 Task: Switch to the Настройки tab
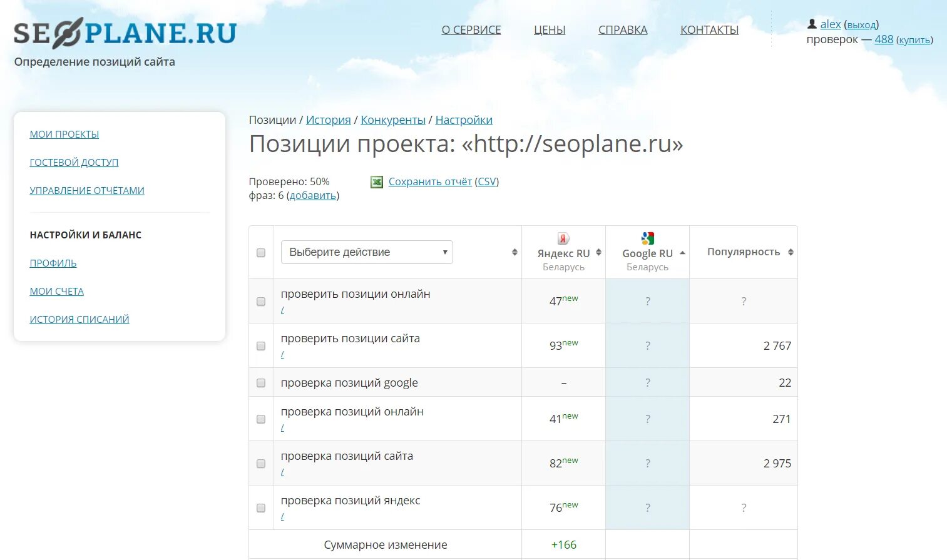[x=464, y=120]
